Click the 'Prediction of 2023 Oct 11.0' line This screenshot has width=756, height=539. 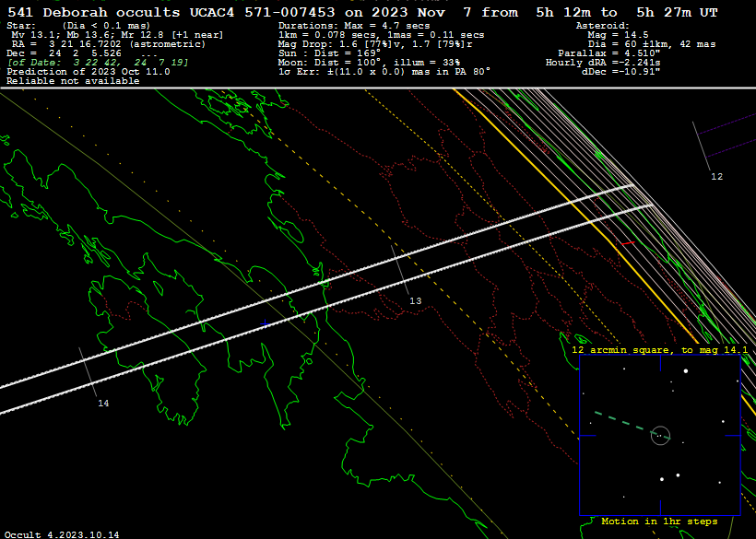88,71
